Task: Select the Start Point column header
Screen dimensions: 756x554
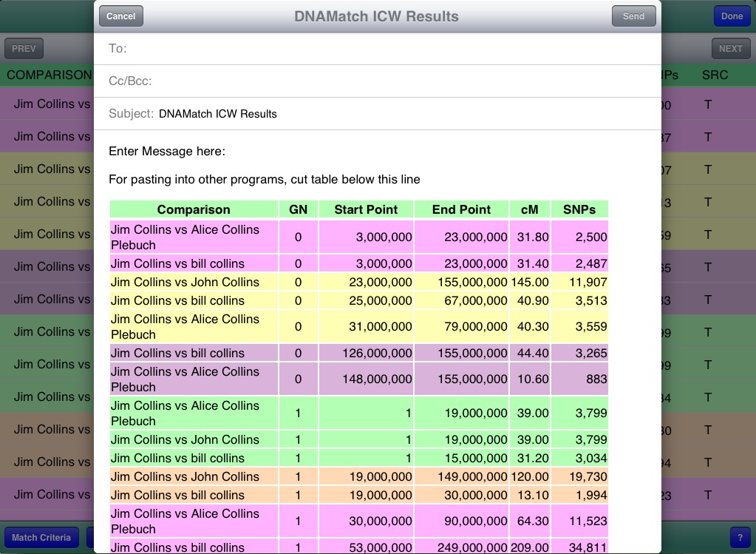Action: coord(366,209)
